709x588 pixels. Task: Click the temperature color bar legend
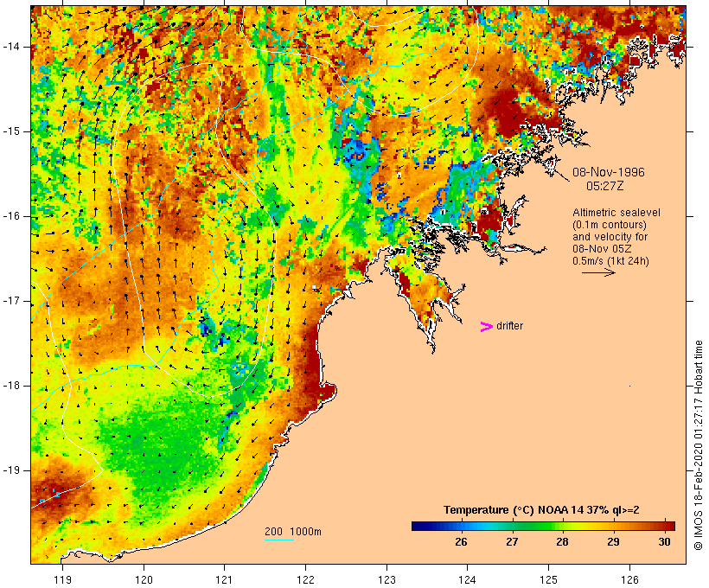point(543,526)
